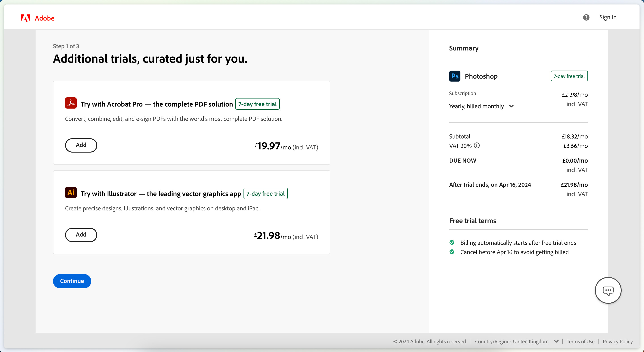Image resolution: width=644 pixels, height=352 pixels.
Task: Open the Country/Region United Kingdom selector
Action: point(536,342)
